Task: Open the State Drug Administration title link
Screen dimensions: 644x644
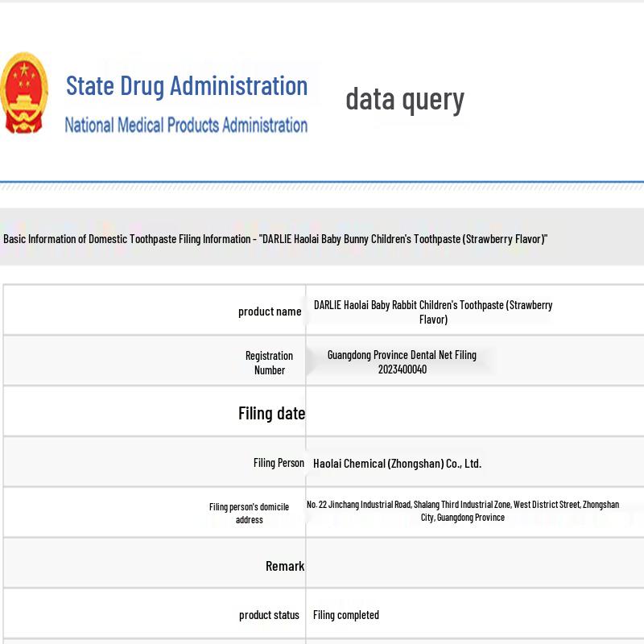Action: pyautogui.click(x=187, y=86)
